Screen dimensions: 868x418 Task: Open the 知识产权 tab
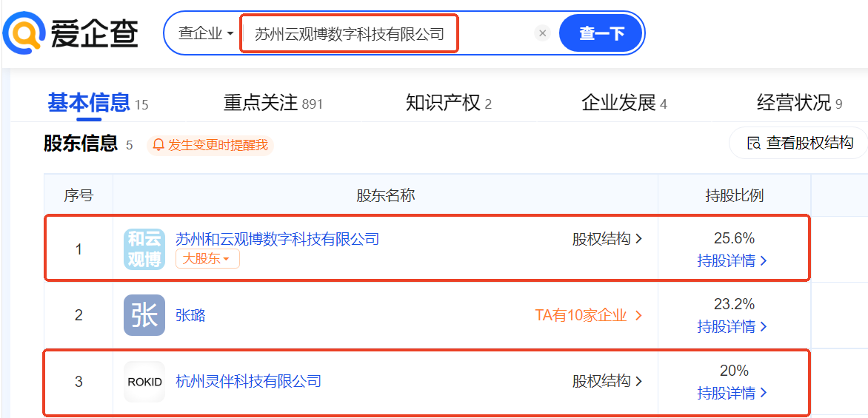[442, 103]
